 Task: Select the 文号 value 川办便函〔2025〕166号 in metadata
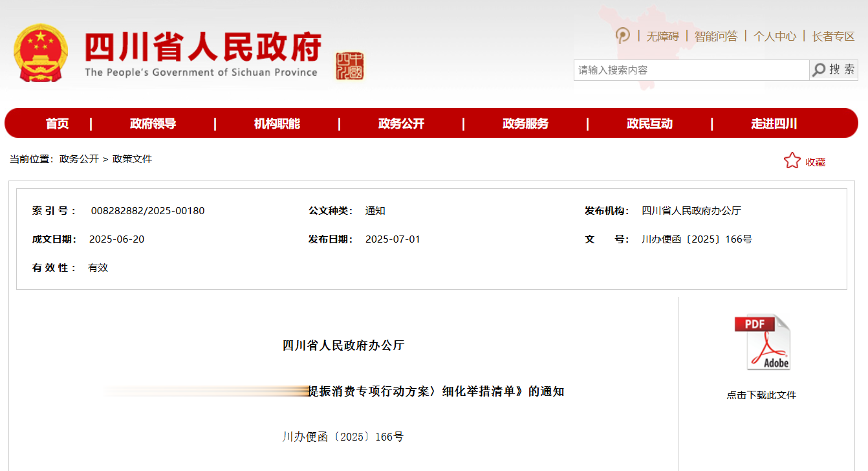click(697, 239)
